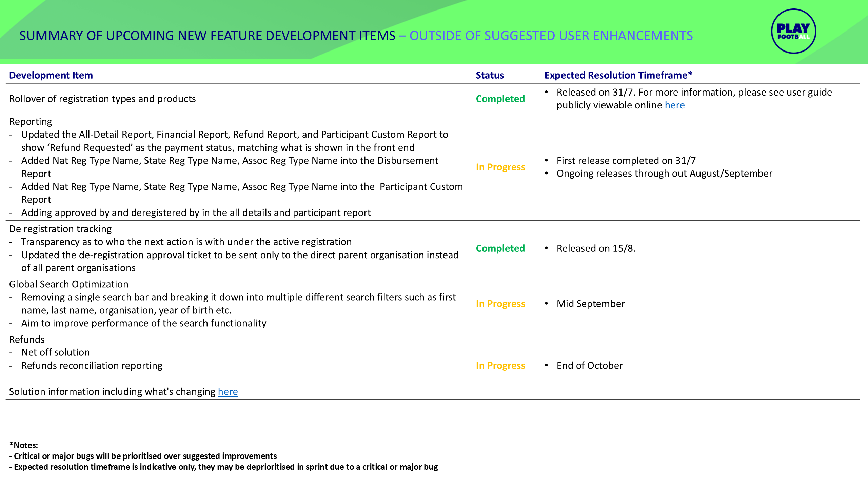
Task: Click the 'Reporting' section heading
Action: click(31, 122)
